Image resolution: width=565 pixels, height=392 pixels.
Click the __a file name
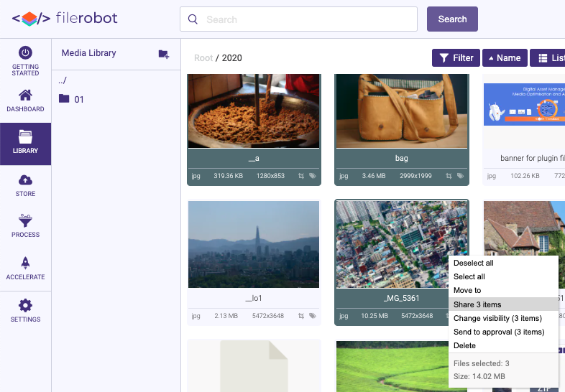click(x=254, y=158)
